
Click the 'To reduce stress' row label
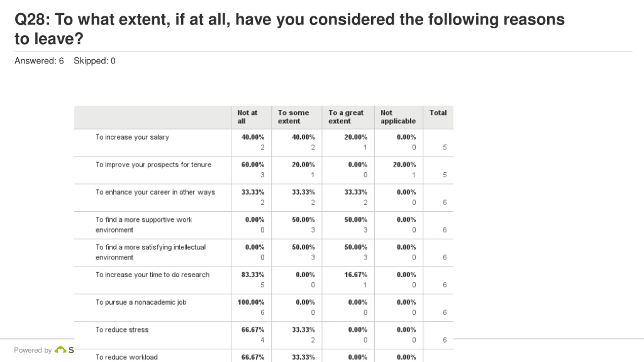[122, 330]
